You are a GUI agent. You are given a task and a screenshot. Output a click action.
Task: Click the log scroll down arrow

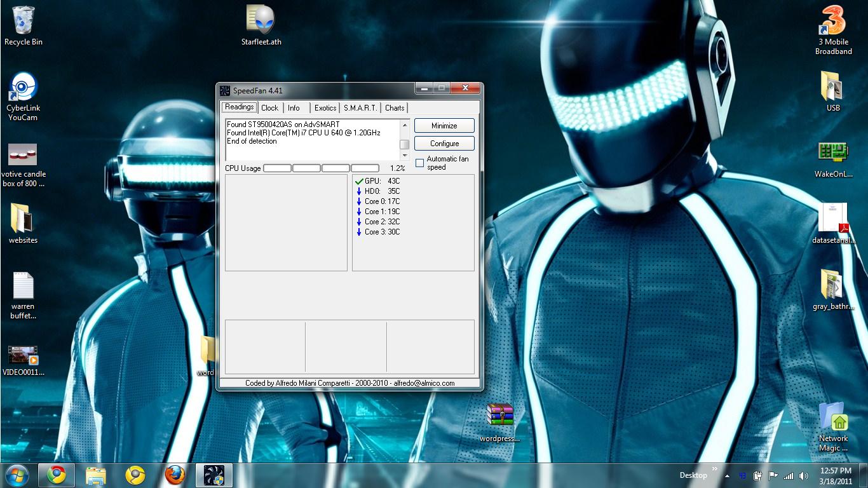404,155
